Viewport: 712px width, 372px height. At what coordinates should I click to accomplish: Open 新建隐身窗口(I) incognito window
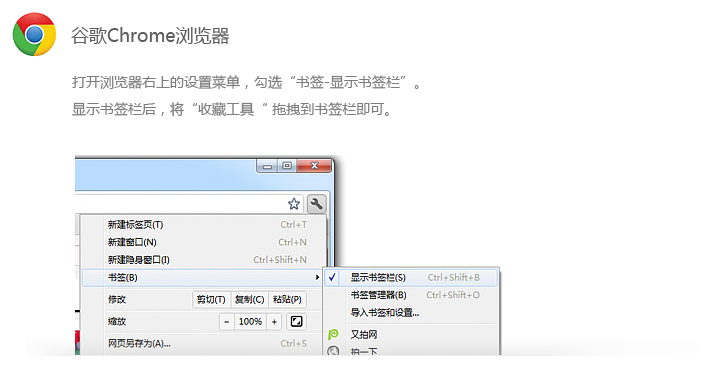pos(203,260)
